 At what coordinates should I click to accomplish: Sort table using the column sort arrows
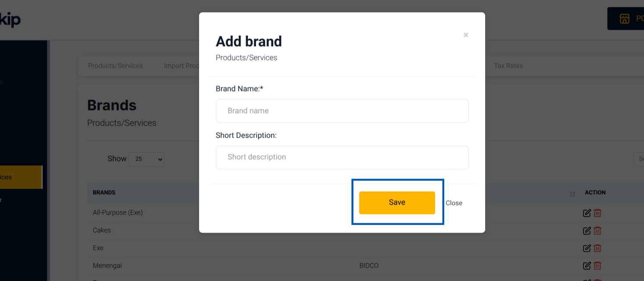click(572, 194)
